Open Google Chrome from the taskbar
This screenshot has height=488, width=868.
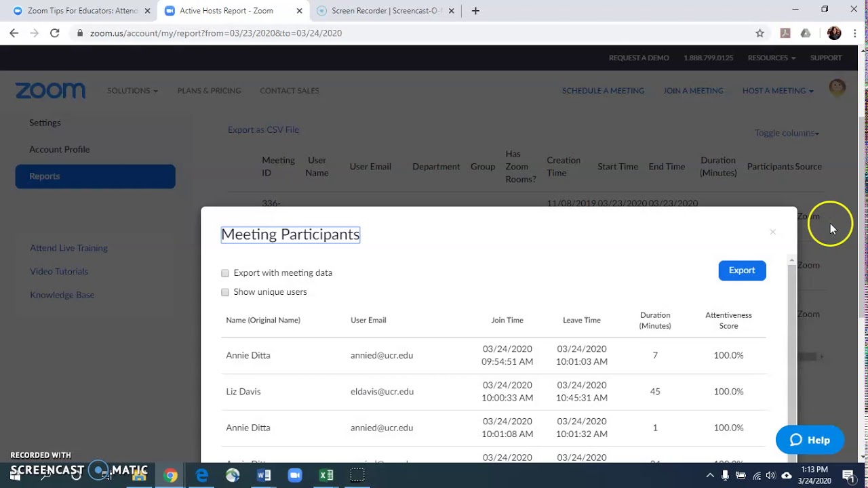(x=170, y=475)
